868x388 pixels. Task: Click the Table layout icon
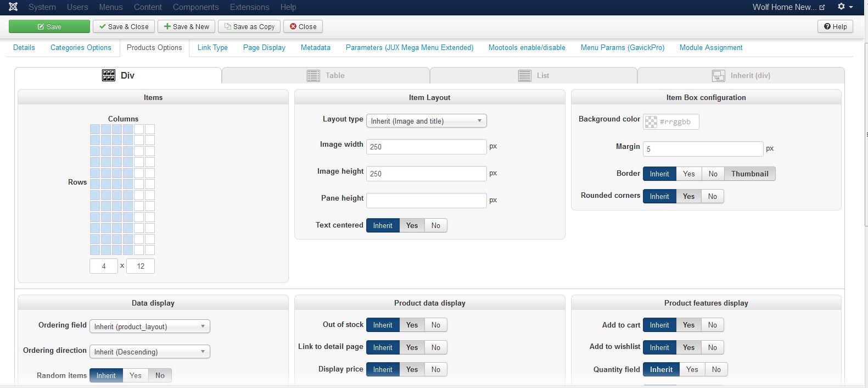pos(313,75)
